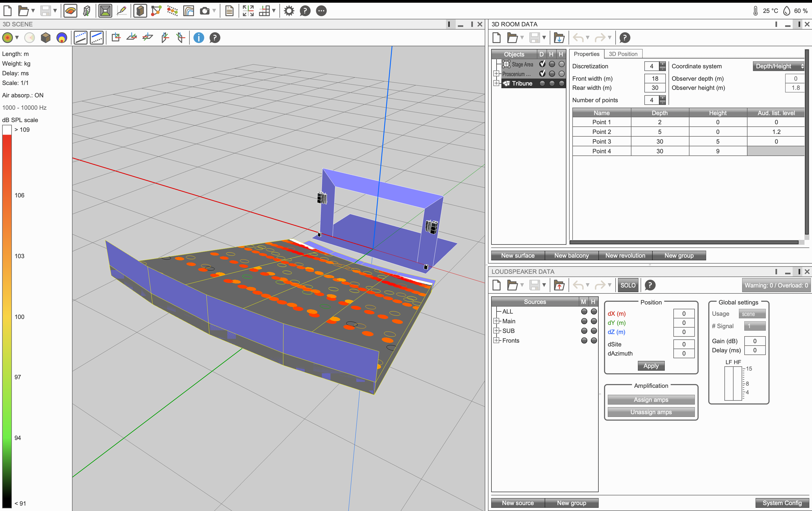Viewport: 812px width, 511px height.
Task: Uncheck the Proscenium D checkbox
Action: (542, 74)
